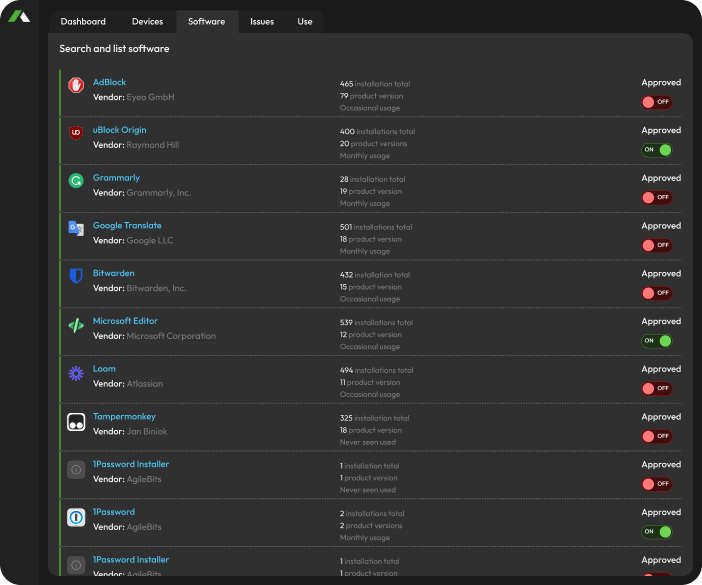Open the 1Password link
This screenshot has height=585, width=702.
(x=114, y=512)
